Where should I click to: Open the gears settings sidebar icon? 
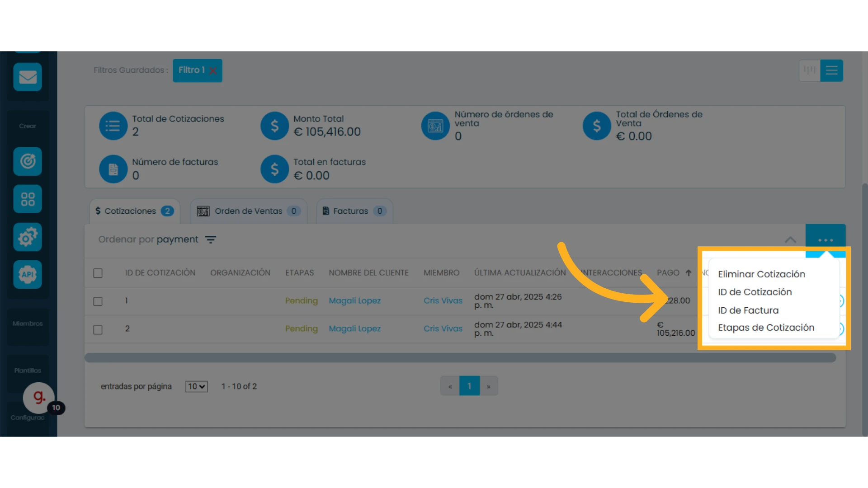tap(28, 237)
